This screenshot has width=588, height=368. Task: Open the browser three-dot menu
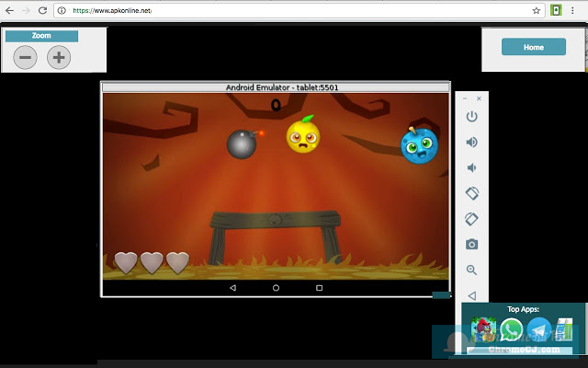[572, 10]
